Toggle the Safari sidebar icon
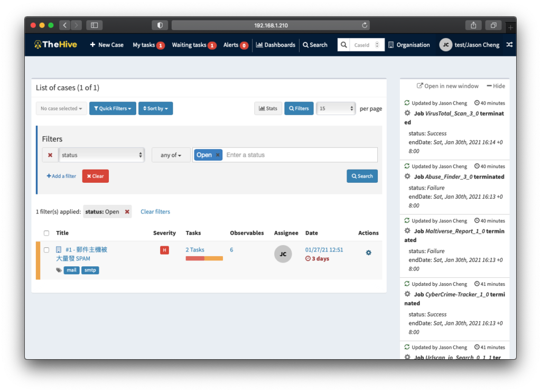 tap(94, 25)
